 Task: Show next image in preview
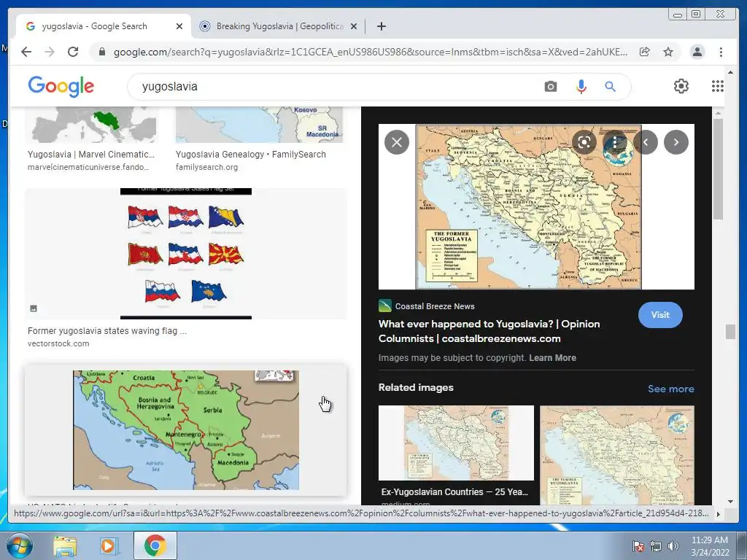676,142
